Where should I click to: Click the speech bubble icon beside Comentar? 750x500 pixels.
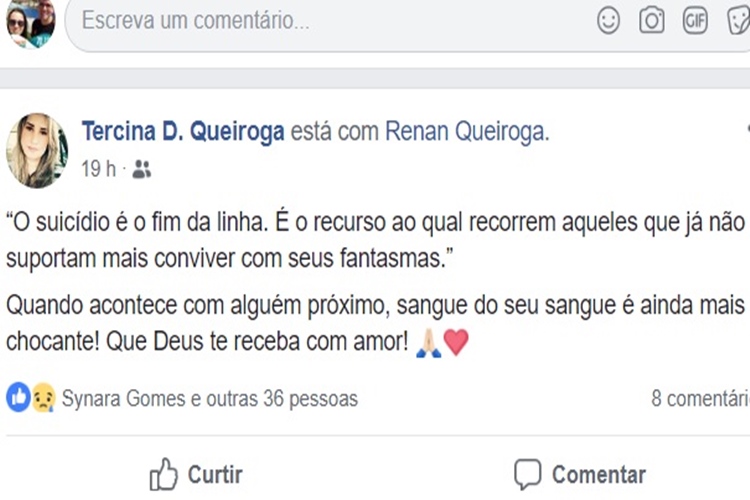tap(527, 473)
